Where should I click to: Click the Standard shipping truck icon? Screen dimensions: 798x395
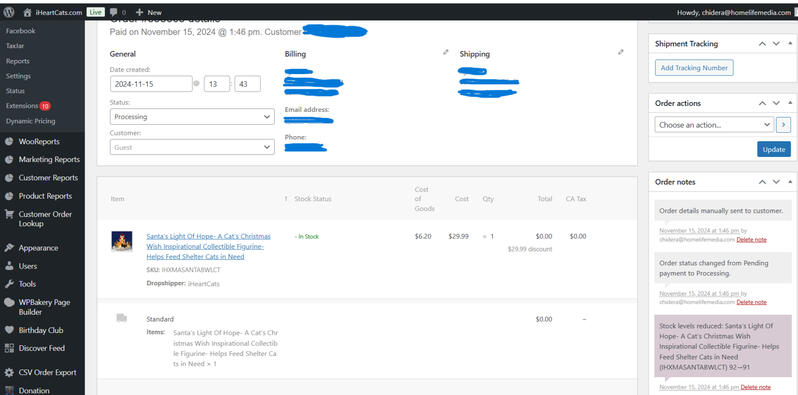[x=121, y=318]
